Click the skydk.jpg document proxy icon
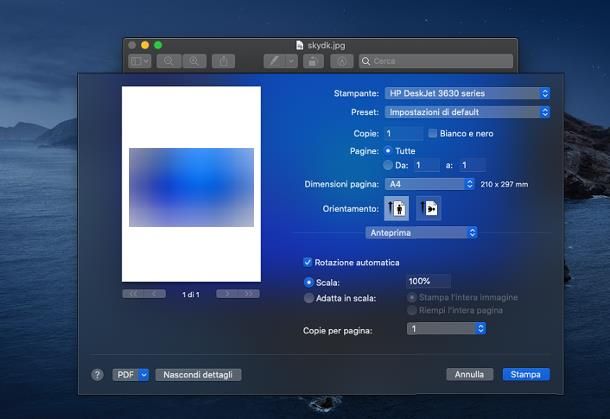This screenshot has width=610, height=419. [300, 45]
